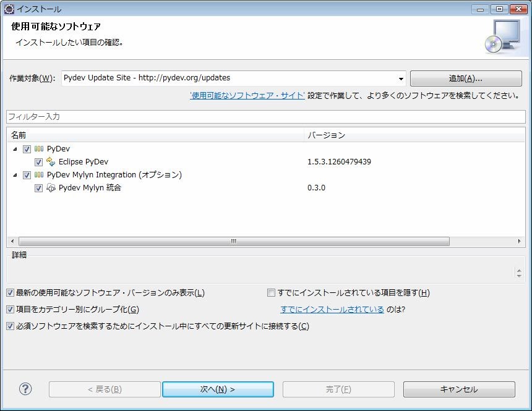This screenshot has width=532, height=411.
Task: Click the Pydev Mylyn 統合 feature icon
Action: coord(51,188)
